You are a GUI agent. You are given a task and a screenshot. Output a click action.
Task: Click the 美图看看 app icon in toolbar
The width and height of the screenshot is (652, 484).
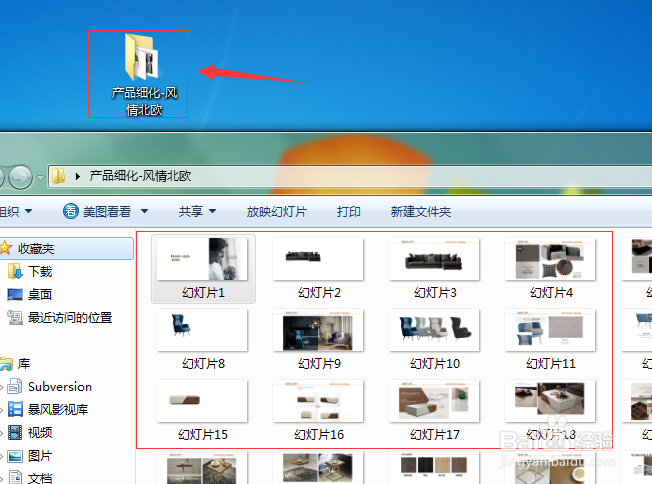coord(71,211)
